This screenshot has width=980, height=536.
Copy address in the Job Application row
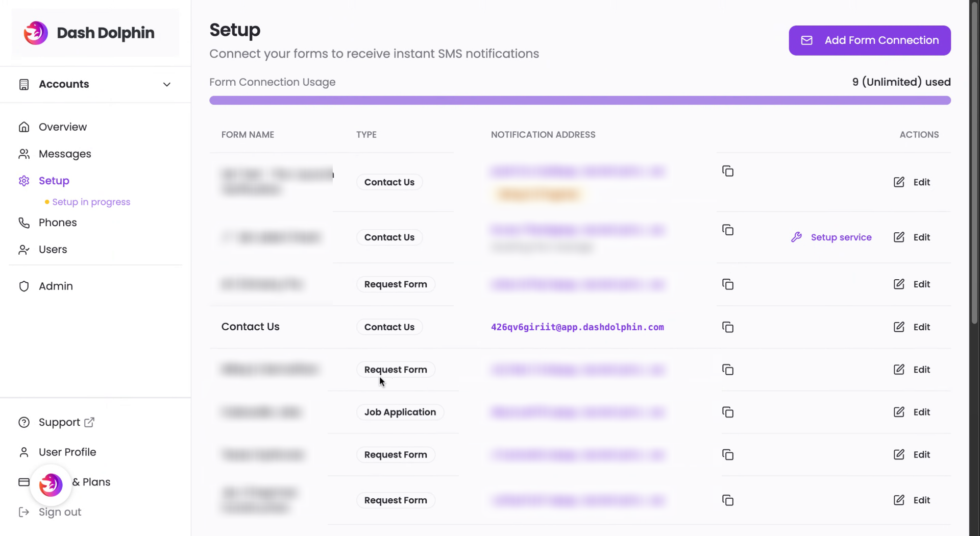click(727, 412)
